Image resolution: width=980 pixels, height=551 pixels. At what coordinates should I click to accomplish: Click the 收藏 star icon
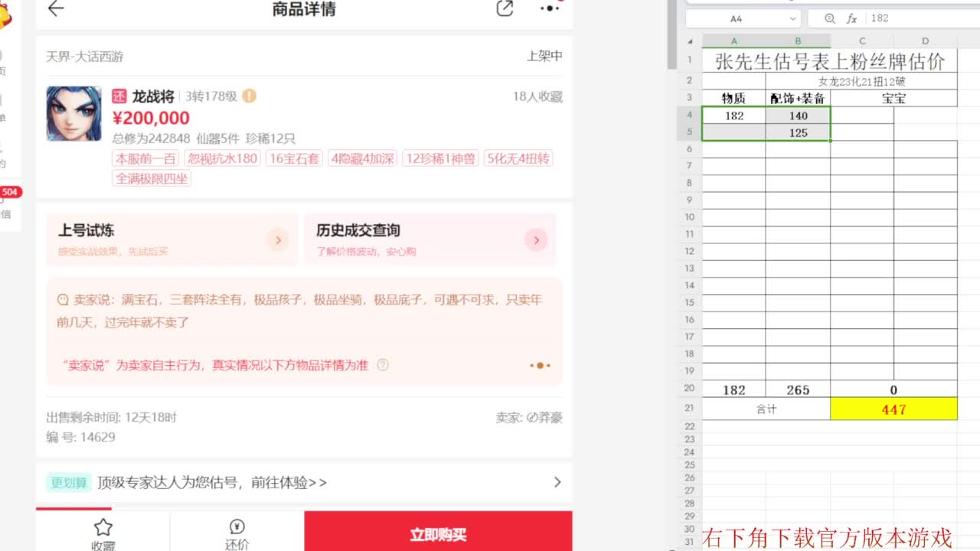pyautogui.click(x=103, y=527)
